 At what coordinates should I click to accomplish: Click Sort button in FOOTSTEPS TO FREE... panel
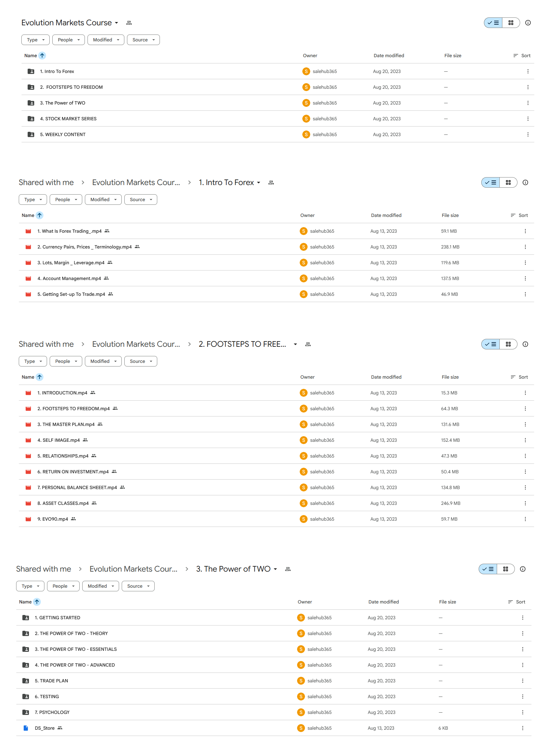[519, 377]
